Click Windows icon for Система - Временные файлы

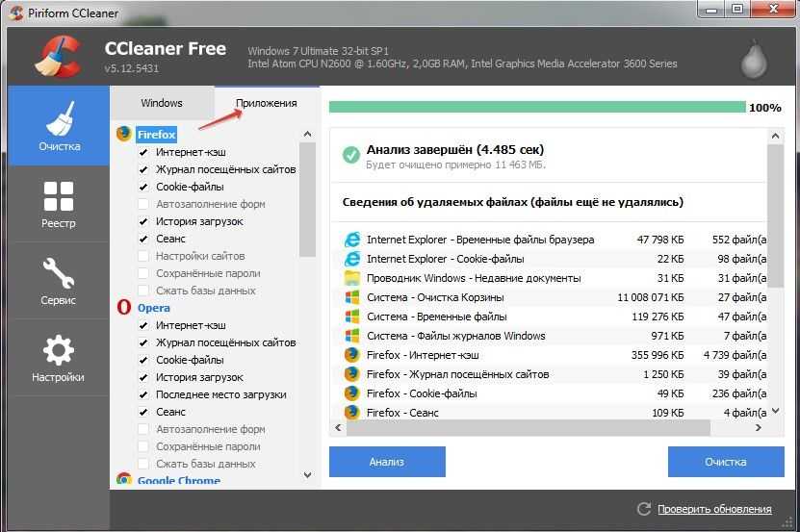pyautogui.click(x=352, y=317)
